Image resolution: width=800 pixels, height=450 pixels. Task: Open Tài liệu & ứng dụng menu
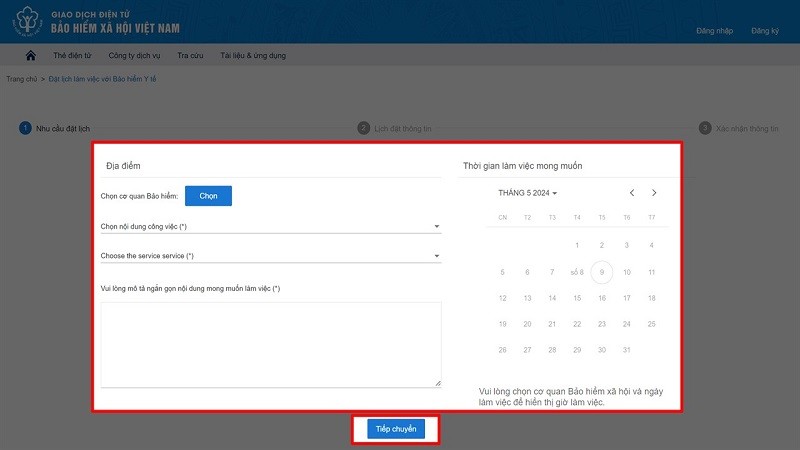252,56
